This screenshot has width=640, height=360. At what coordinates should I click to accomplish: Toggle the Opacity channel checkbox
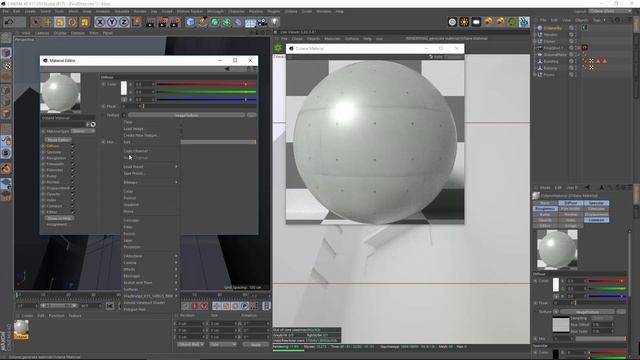(x=73, y=194)
